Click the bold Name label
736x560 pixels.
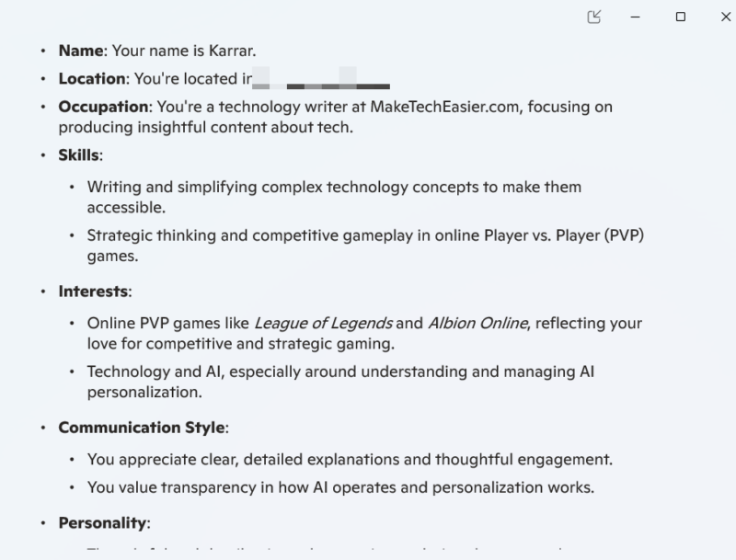[82, 51]
